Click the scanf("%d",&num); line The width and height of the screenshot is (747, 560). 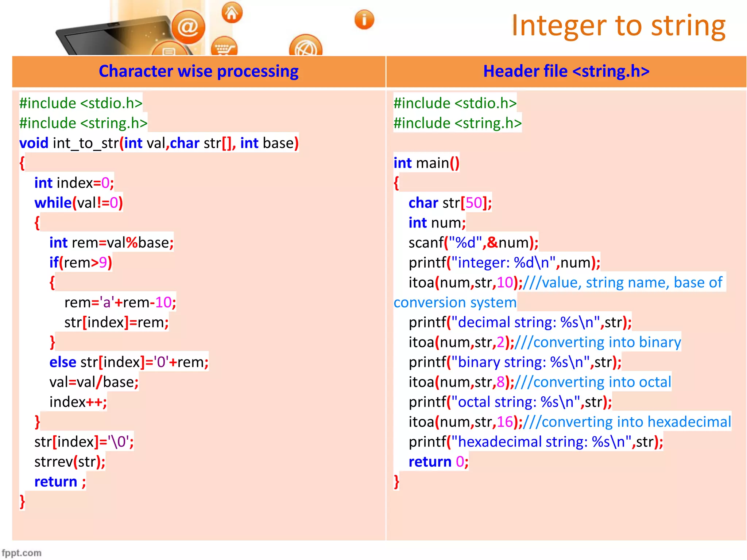[x=473, y=242]
